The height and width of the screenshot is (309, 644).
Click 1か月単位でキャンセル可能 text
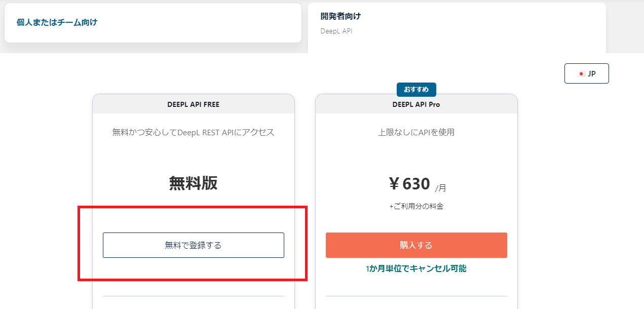tap(416, 268)
